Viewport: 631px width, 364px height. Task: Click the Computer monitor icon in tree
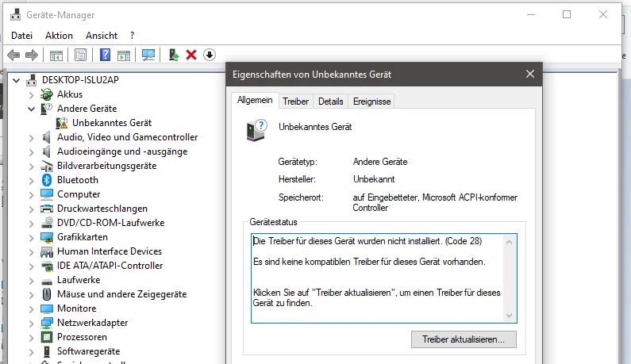coord(47,194)
